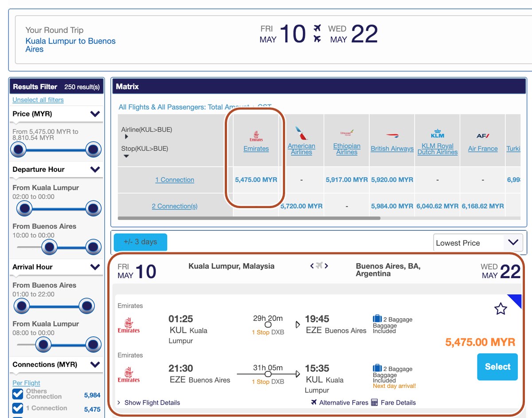Click the American Airlines name link

[x=301, y=149]
